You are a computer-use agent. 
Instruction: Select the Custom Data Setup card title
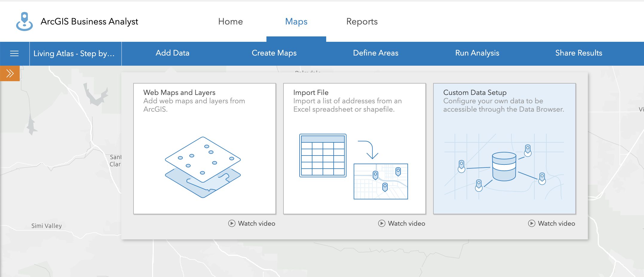click(475, 93)
